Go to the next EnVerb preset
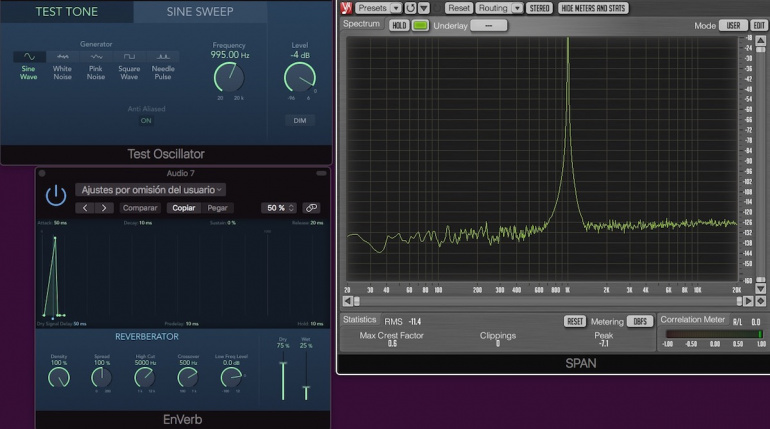The height and width of the screenshot is (429, 770). coord(104,208)
